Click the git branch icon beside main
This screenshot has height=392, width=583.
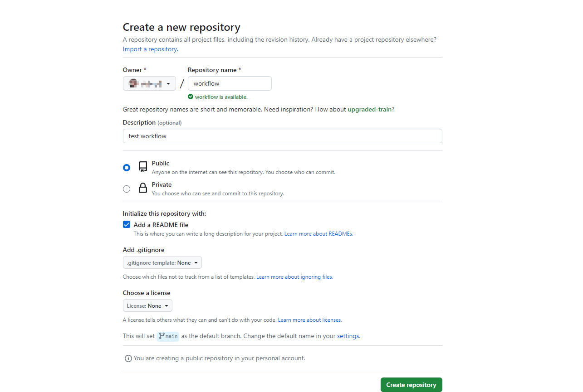[162, 336]
